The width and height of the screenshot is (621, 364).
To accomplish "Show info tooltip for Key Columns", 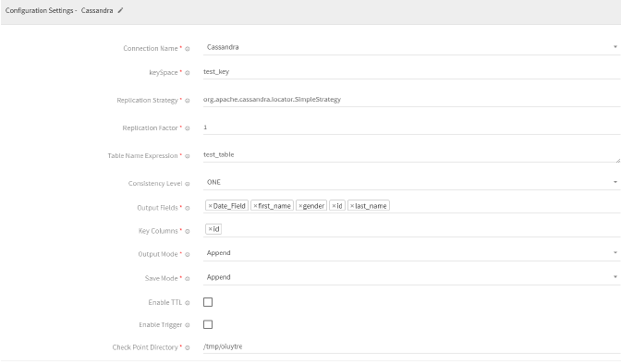I will coord(188,231).
